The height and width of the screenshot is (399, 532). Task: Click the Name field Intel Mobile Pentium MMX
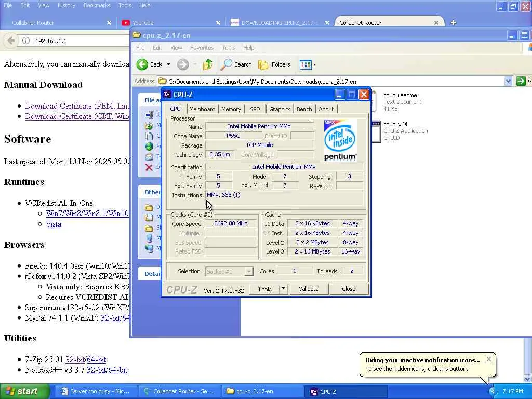(259, 126)
